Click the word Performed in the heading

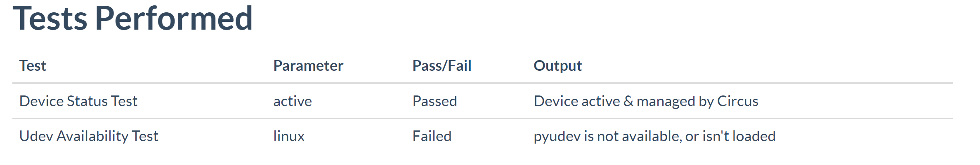[x=174, y=19]
